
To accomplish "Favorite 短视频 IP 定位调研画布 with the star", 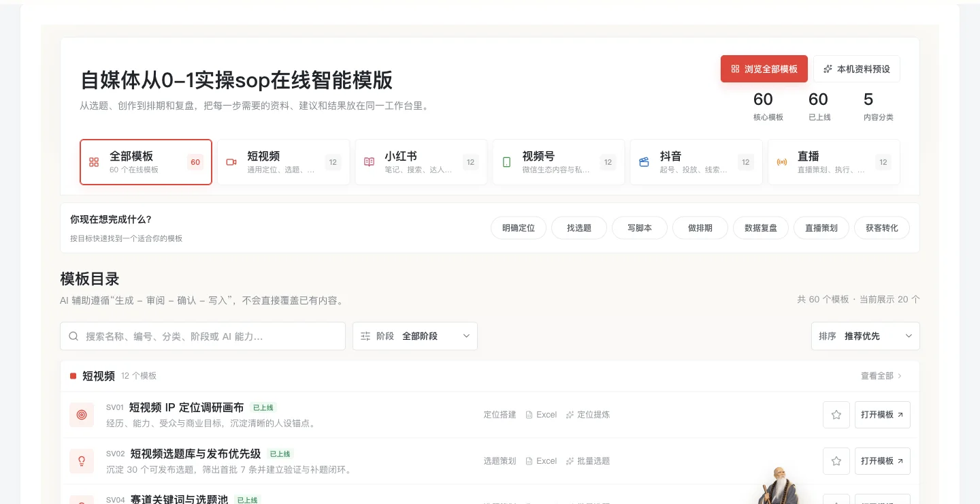I will point(836,415).
